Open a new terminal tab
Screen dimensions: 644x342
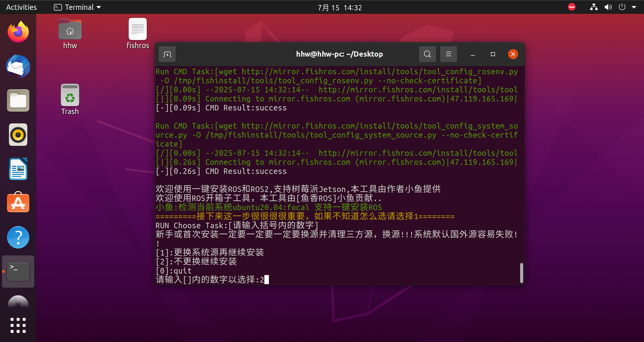167,54
